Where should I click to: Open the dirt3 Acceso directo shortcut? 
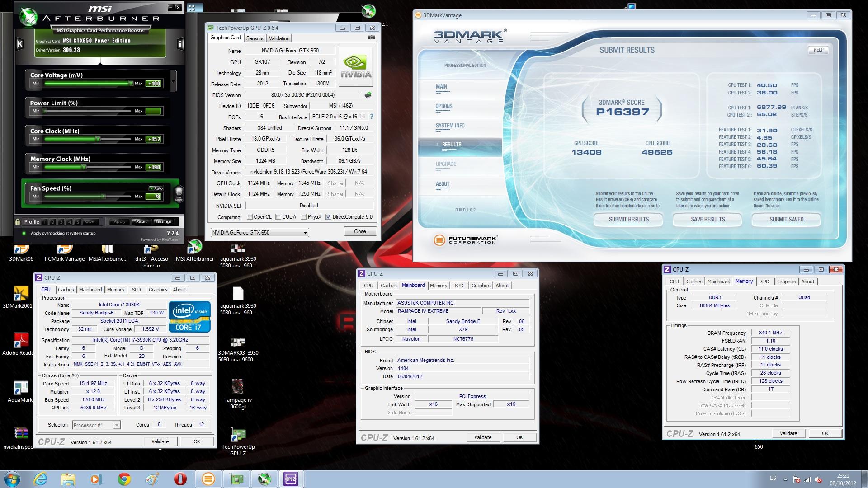point(151,256)
